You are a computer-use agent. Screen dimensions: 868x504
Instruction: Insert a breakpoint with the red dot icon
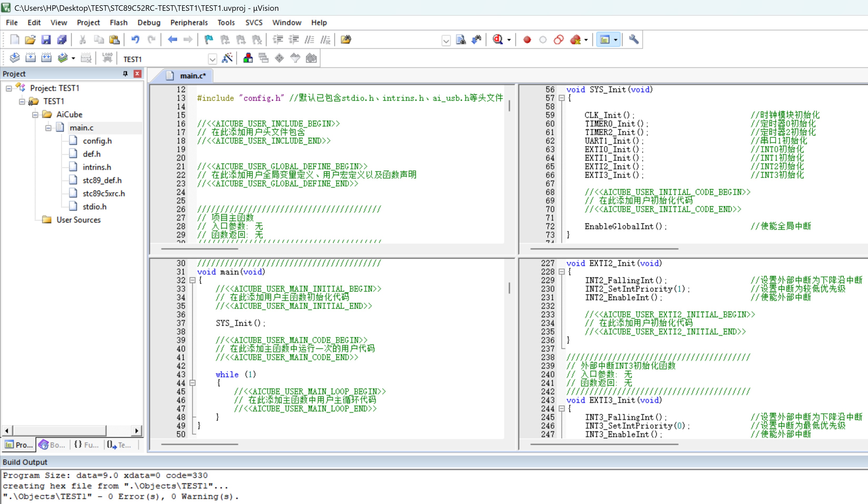(527, 40)
